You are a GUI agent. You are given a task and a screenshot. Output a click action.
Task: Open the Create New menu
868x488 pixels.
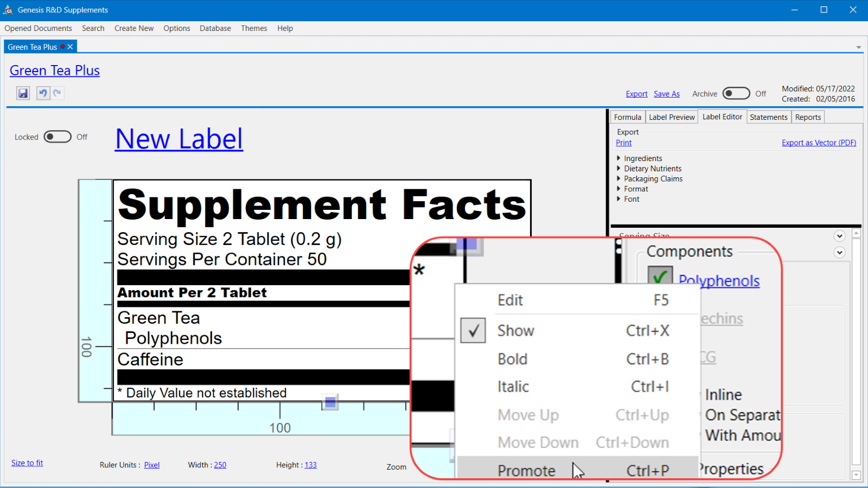[x=134, y=28]
